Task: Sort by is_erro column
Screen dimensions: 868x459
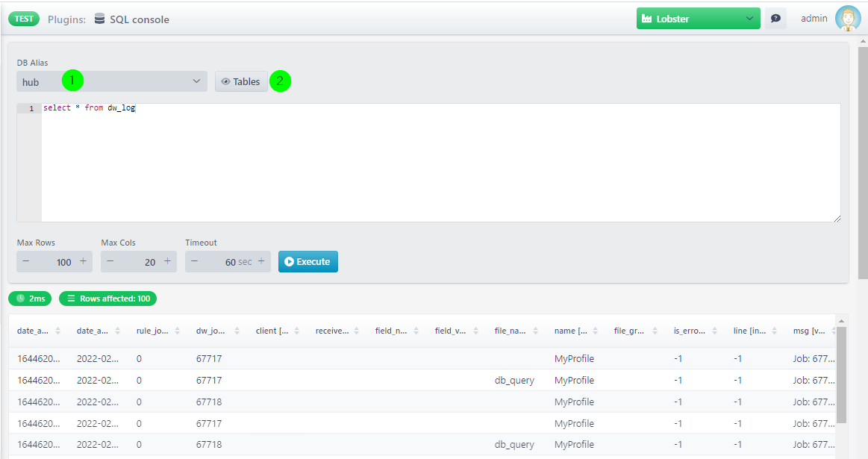Action: click(x=696, y=331)
